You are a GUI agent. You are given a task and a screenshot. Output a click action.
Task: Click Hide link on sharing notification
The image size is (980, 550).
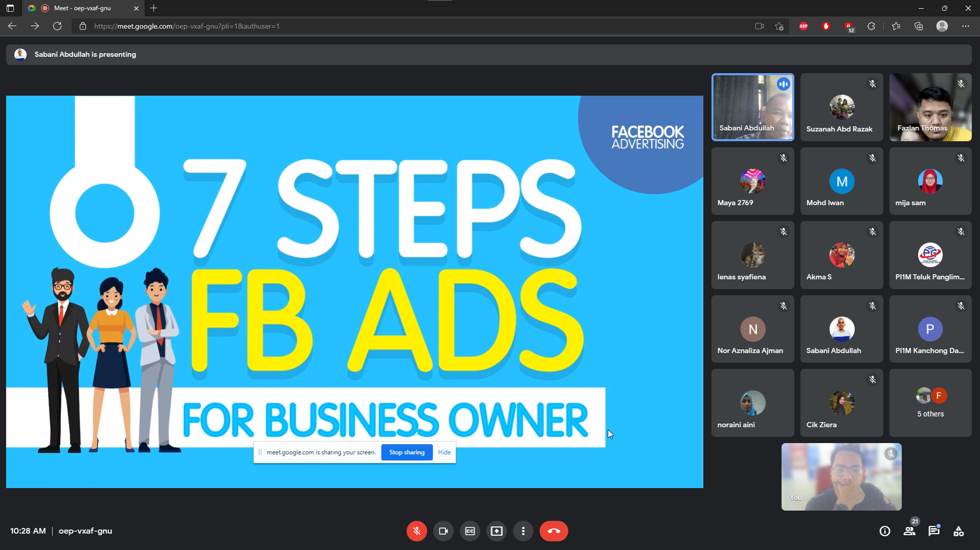(x=444, y=452)
